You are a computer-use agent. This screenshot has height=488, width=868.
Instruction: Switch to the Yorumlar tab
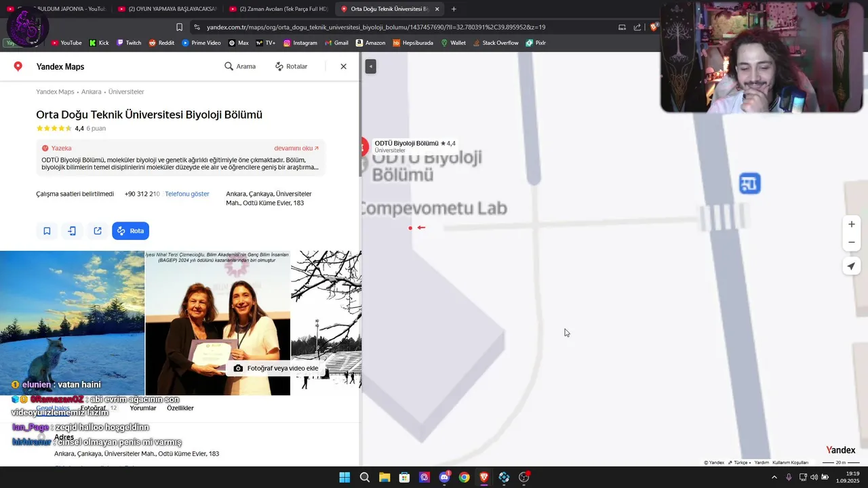[x=143, y=408]
